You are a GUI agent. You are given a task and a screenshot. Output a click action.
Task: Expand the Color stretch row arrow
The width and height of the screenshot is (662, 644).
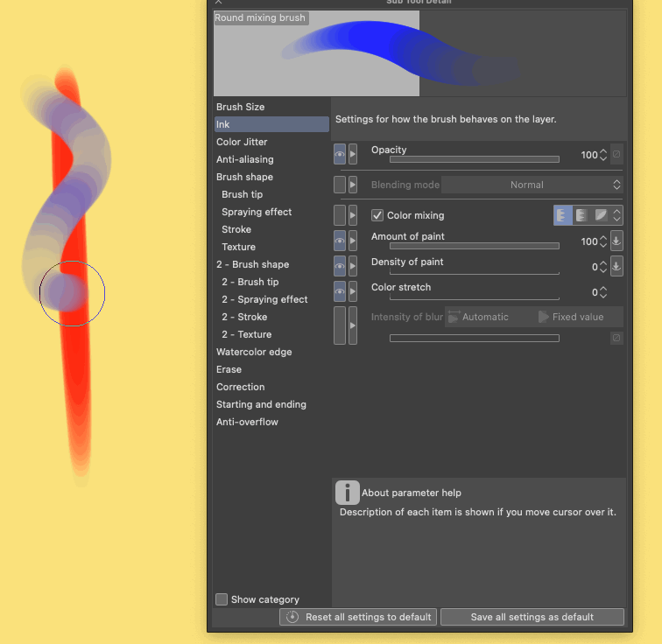tap(353, 291)
